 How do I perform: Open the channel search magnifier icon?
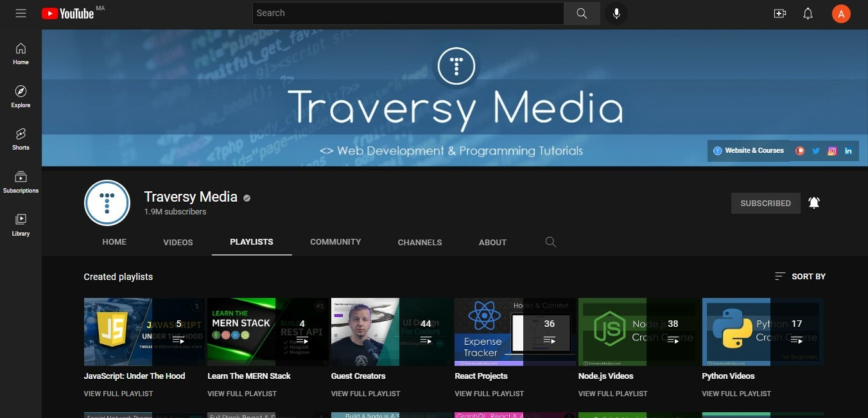[x=550, y=242]
